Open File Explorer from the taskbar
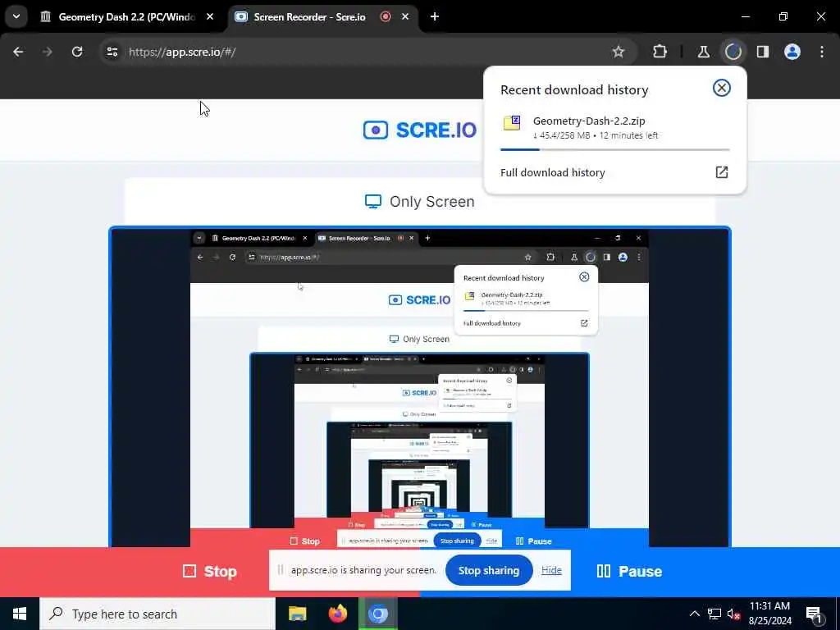The image size is (840, 630). click(x=297, y=614)
